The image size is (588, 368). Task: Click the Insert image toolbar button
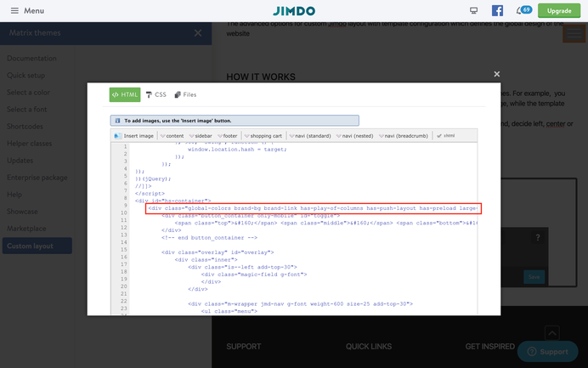pos(134,136)
